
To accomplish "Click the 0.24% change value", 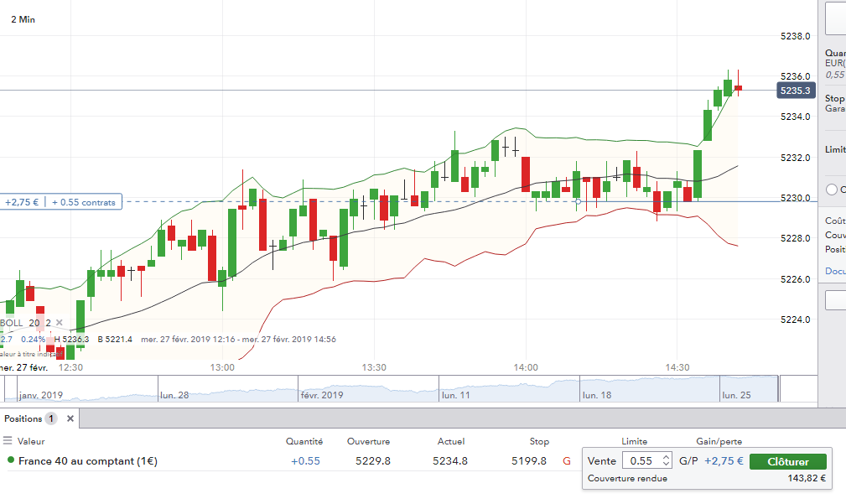I will point(33,340).
